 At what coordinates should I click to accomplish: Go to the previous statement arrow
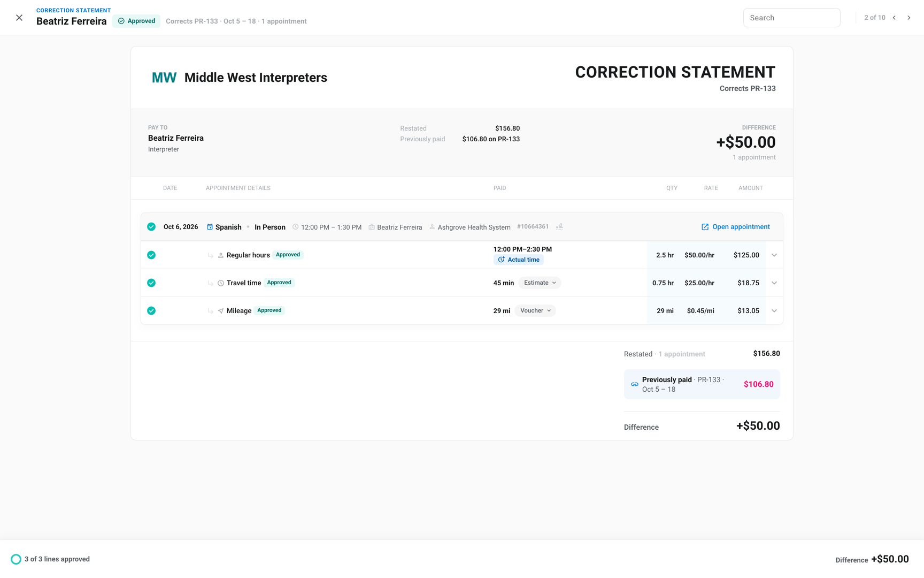[894, 18]
